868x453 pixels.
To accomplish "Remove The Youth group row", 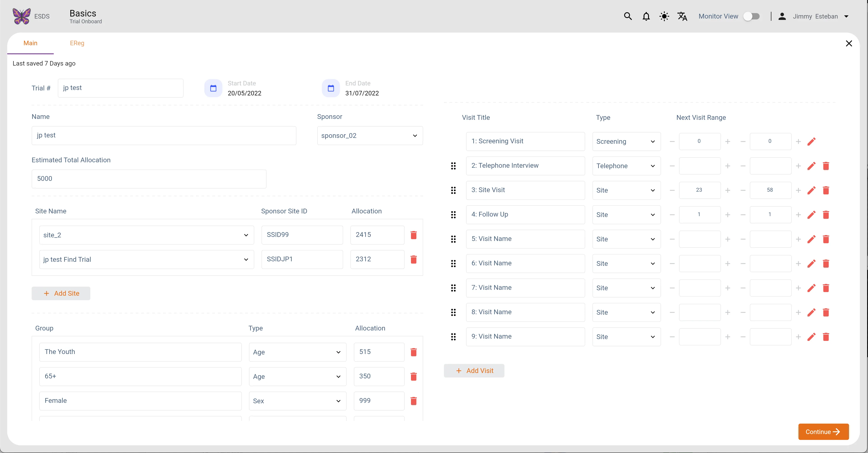I will click(413, 352).
